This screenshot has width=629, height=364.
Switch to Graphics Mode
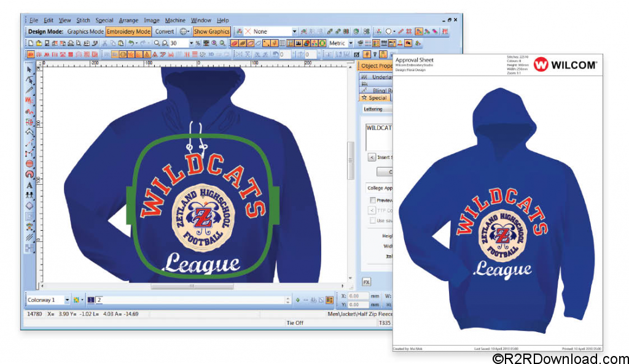[85, 31]
